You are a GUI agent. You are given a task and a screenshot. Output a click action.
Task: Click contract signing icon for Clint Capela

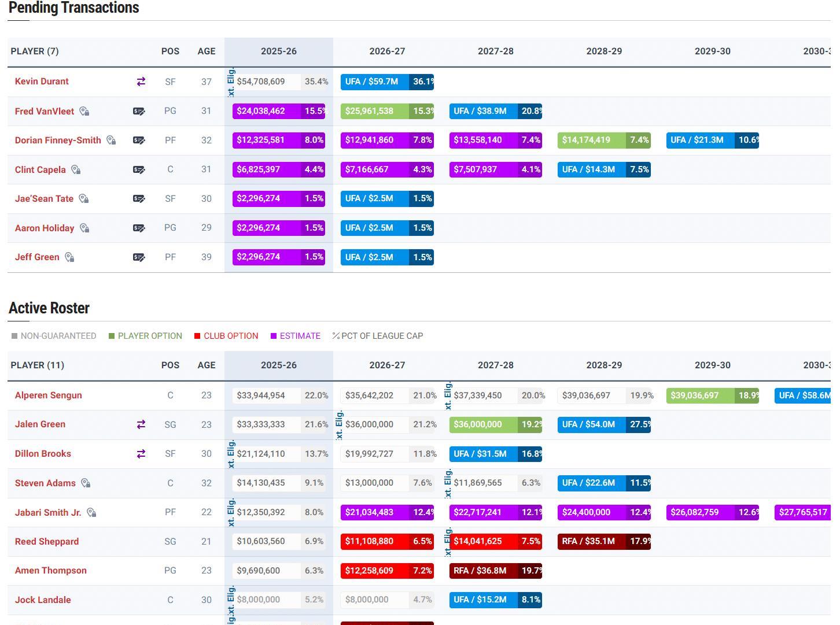pyautogui.click(x=139, y=169)
